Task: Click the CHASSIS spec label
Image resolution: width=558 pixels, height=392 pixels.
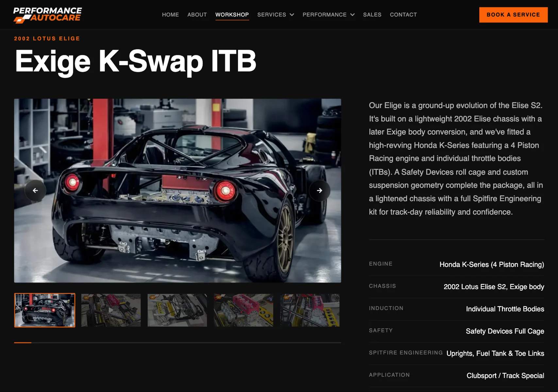Action: [x=382, y=286]
